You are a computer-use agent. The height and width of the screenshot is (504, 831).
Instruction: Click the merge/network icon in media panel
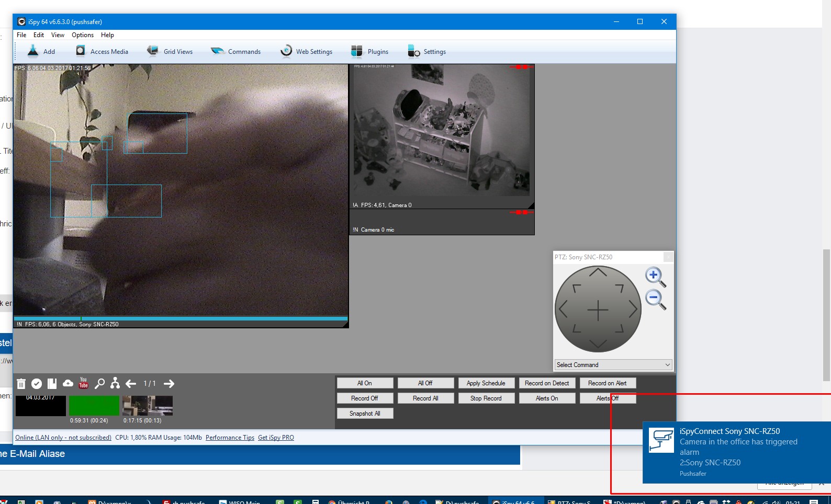click(115, 383)
